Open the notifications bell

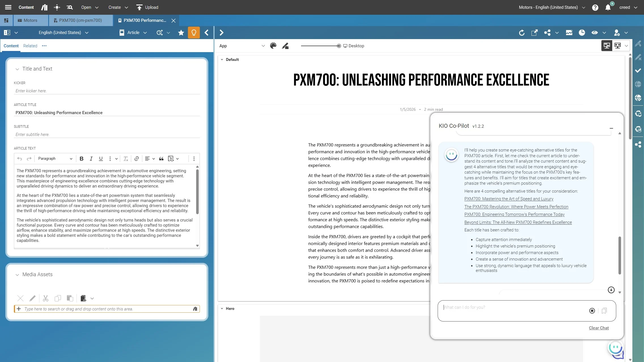tap(608, 7)
